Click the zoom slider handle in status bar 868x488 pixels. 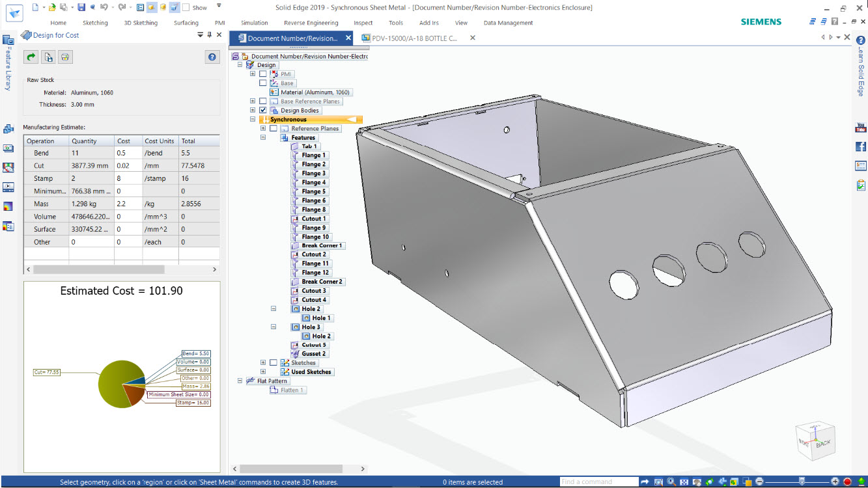tap(802, 482)
